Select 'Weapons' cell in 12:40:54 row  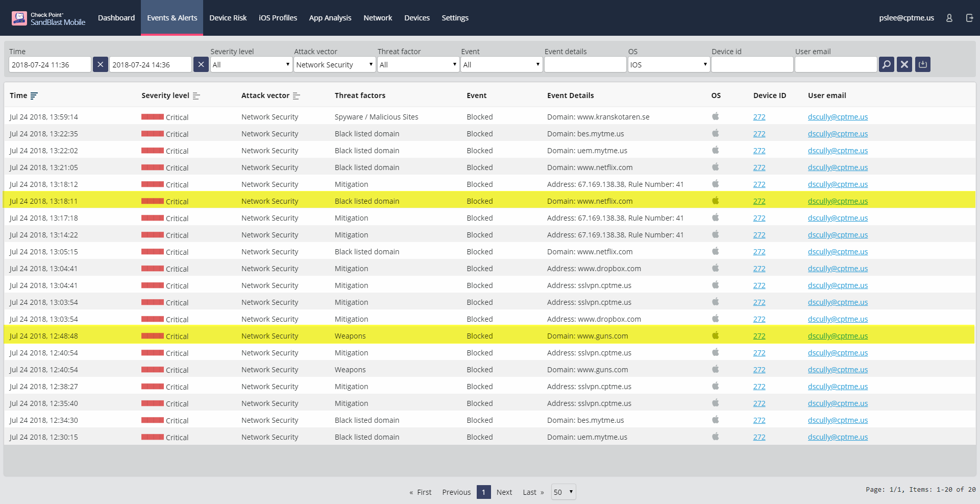[350, 370]
